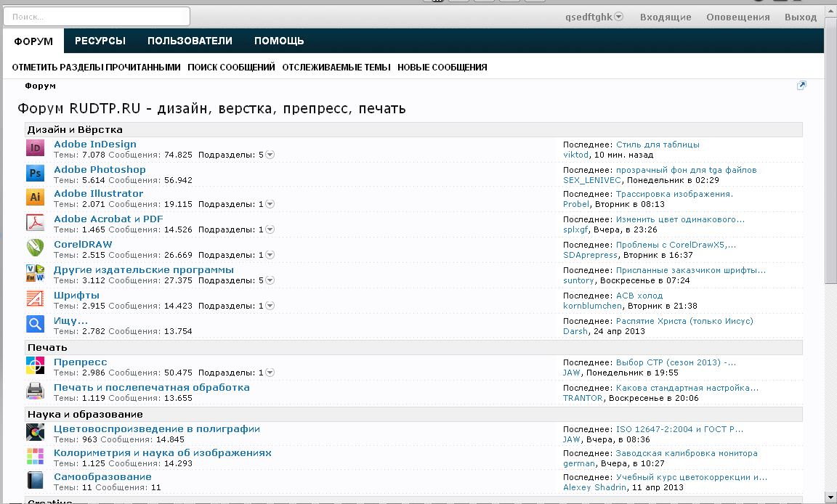Screen dimensions: 837x504
Task: Open latest post прозрачный фон для tga файлов
Action: (687, 170)
